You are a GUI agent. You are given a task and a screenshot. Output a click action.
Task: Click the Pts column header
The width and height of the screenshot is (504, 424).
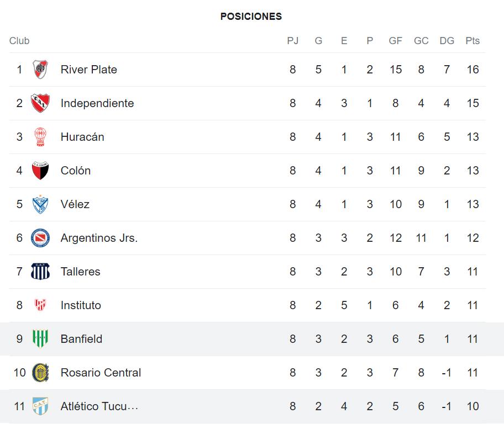click(473, 41)
